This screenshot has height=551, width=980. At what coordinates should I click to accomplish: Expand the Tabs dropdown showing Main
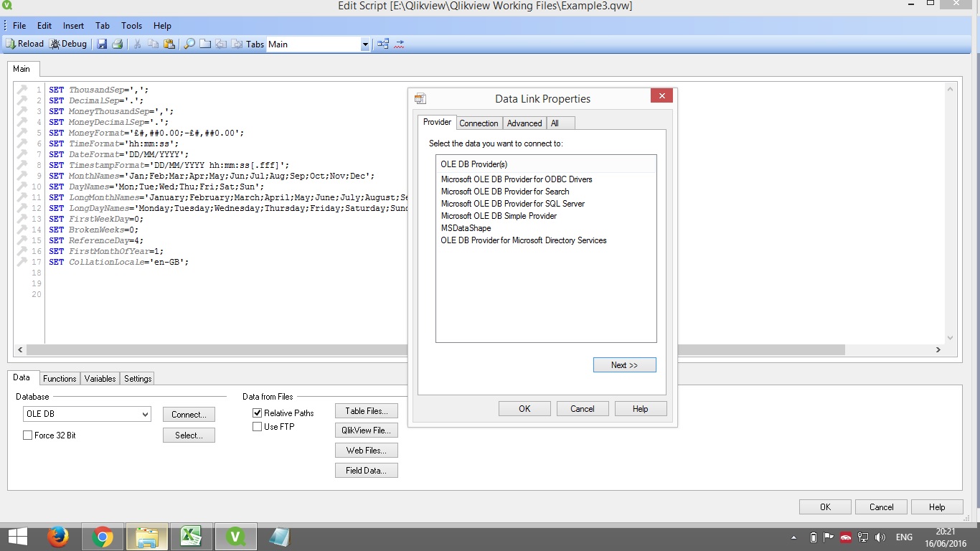click(x=364, y=44)
